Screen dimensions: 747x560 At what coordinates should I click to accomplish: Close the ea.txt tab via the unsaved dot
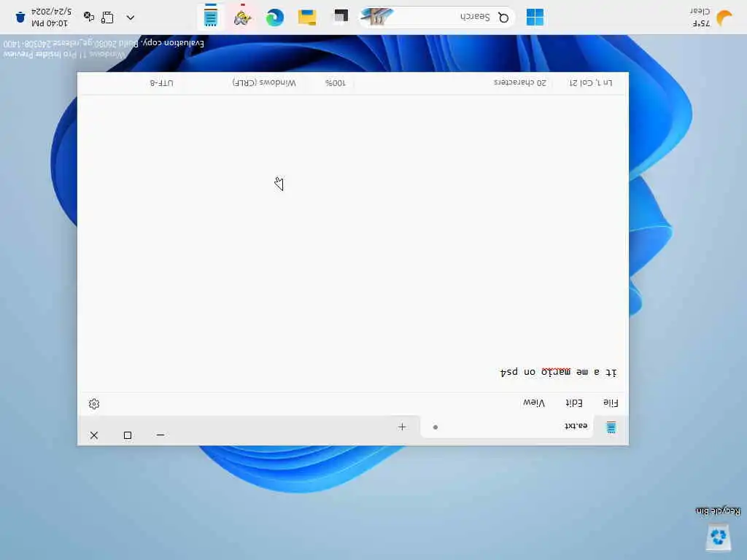click(x=435, y=427)
